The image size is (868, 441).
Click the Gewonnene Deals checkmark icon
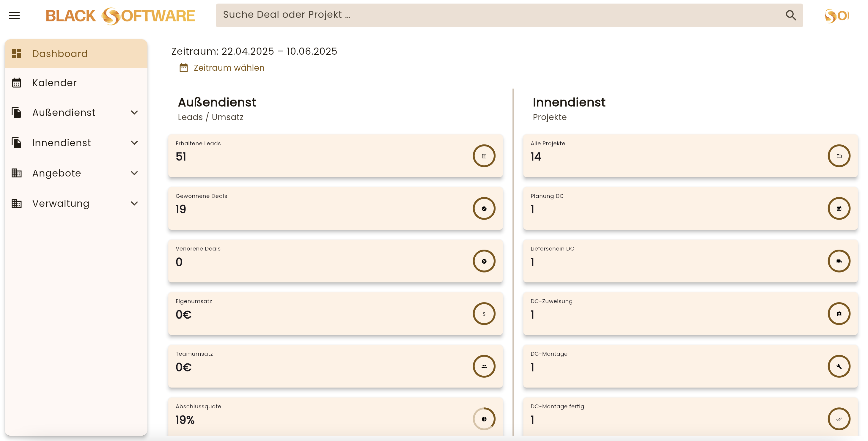click(484, 209)
